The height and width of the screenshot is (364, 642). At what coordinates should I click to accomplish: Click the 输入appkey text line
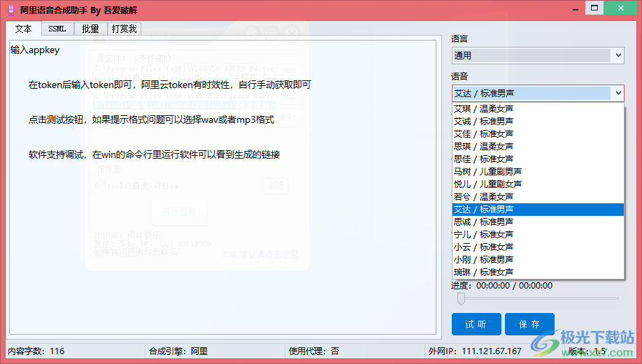pyautogui.click(x=35, y=50)
